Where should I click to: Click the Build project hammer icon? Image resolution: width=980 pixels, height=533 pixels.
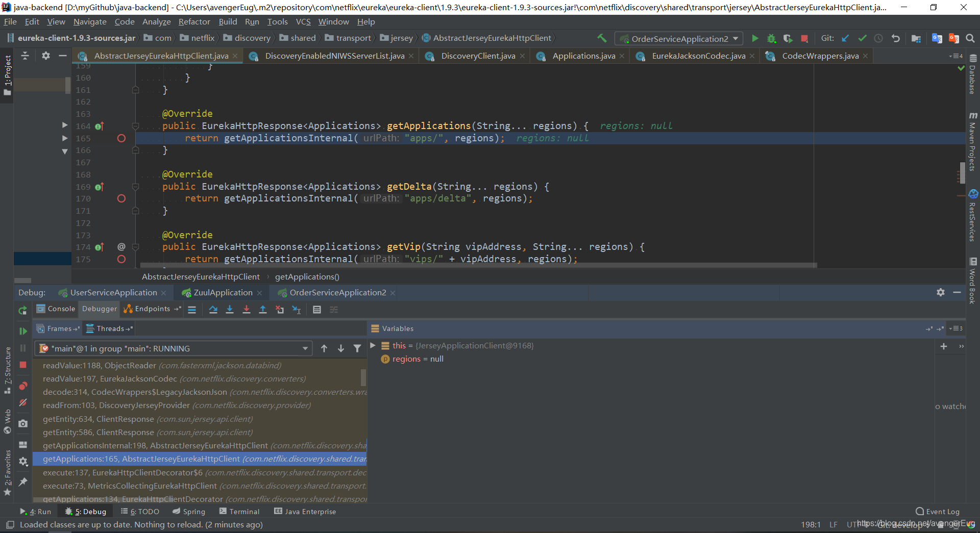click(602, 38)
